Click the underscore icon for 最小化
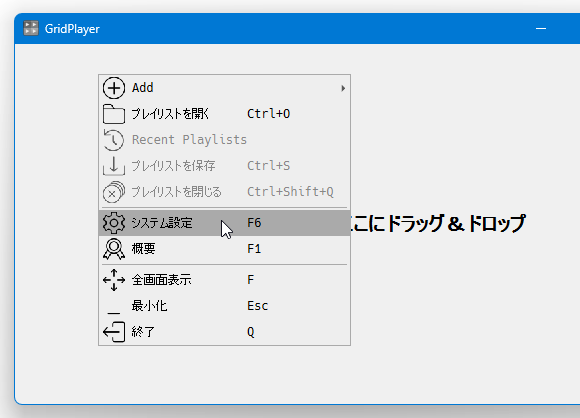The image size is (580, 418). [114, 313]
